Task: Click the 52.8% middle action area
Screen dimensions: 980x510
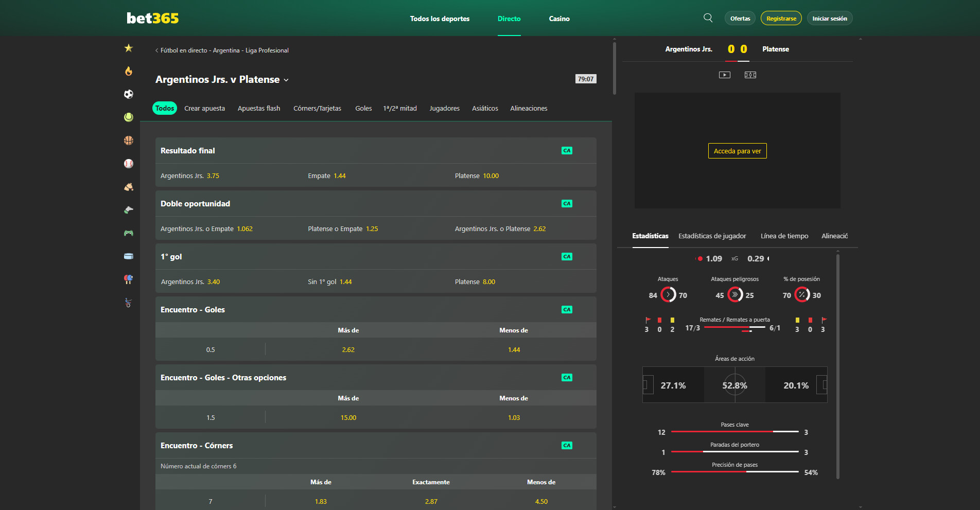Action: click(x=734, y=385)
